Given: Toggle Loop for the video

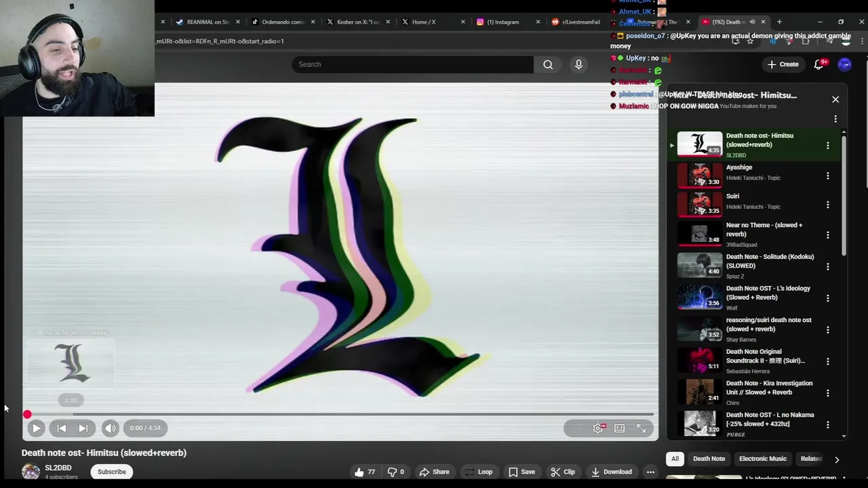Looking at the screenshot, I should click(x=478, y=472).
